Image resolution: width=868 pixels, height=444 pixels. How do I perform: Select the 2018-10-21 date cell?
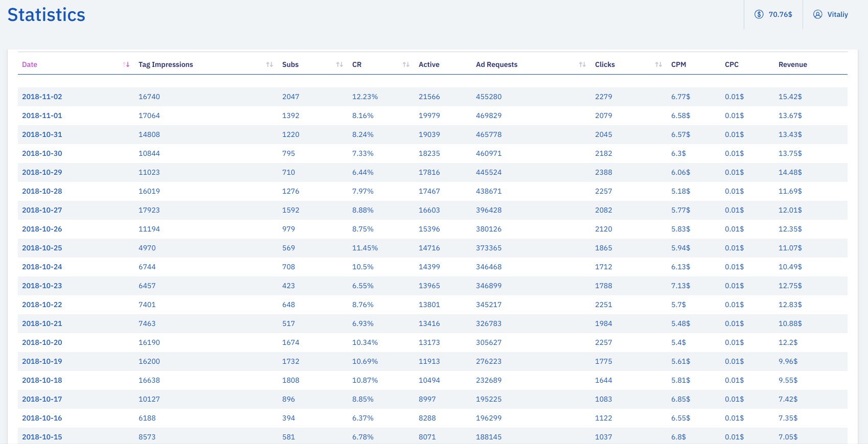42,323
